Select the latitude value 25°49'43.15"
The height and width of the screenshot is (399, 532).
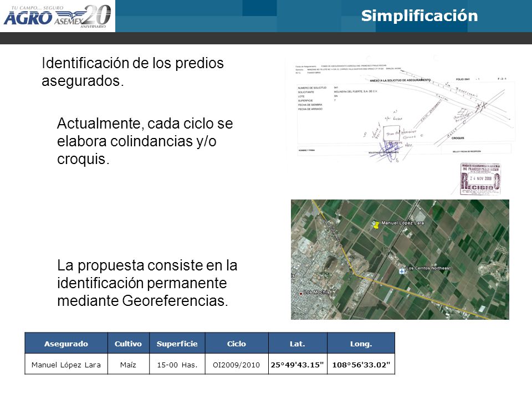pos(298,365)
